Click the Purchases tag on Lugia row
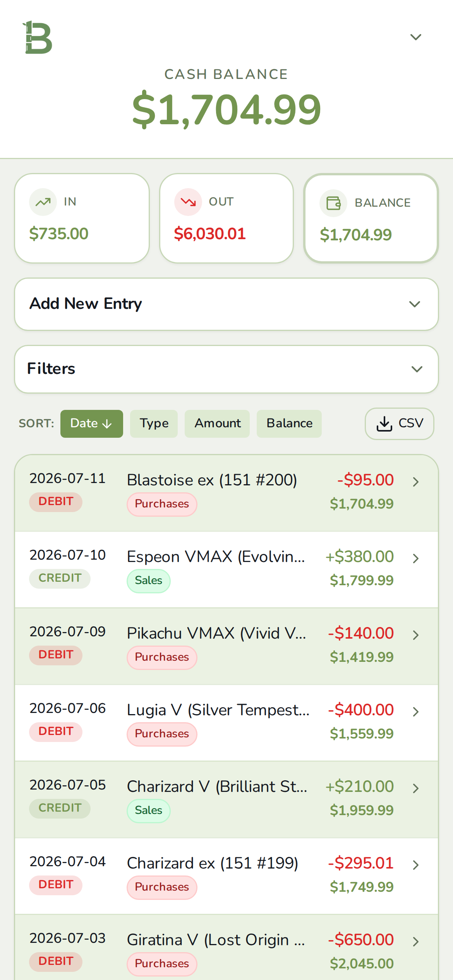Viewport: 453px width, 980px height. pos(162,734)
